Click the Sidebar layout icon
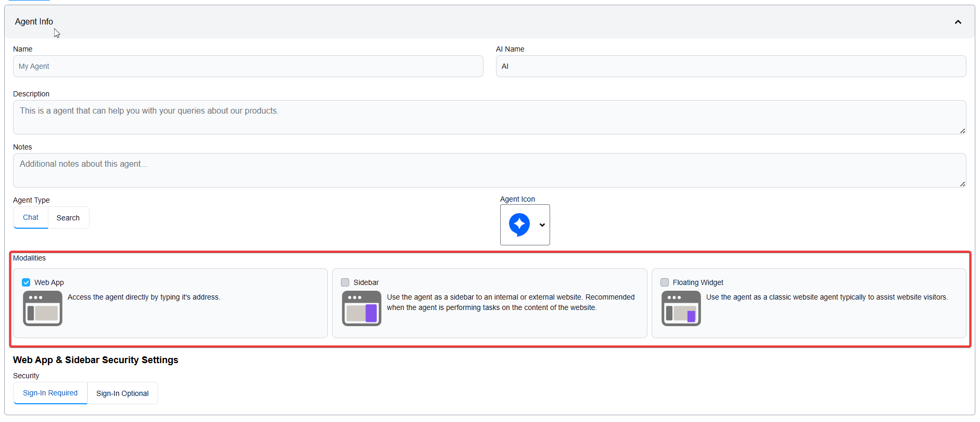Viewport: 980px width, 422px height. pos(362,308)
